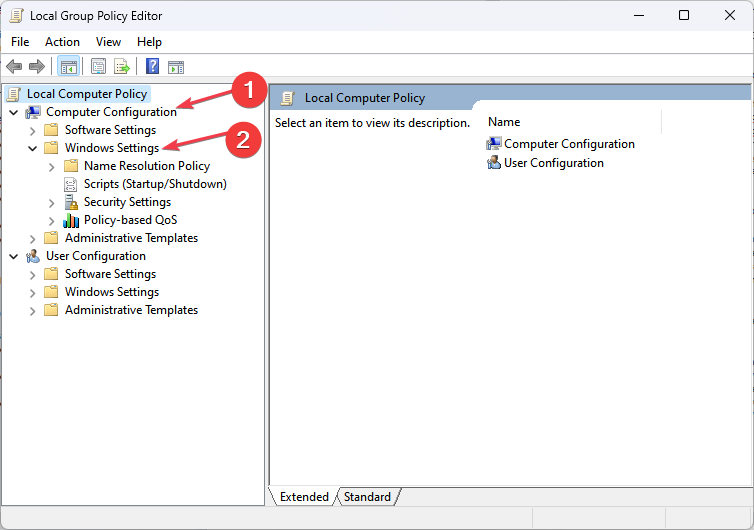Select Windows Settings under User Configuration text

pos(112,292)
